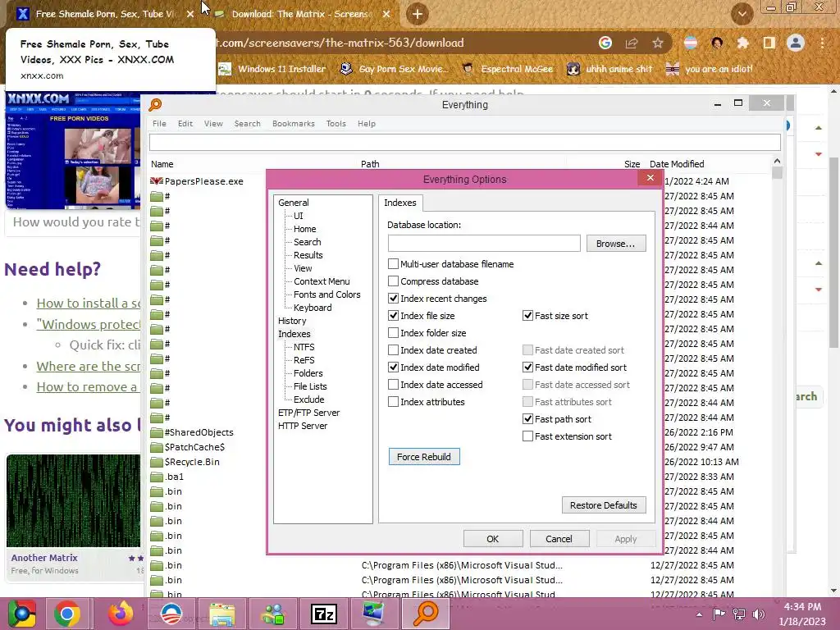Toggle Fast size sort checkbox
This screenshot has width=840, height=630.
tap(527, 316)
